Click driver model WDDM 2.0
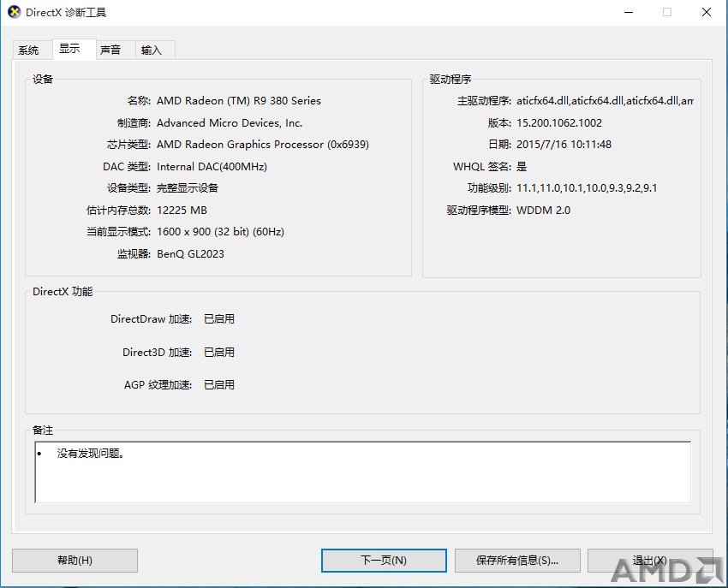 click(x=543, y=211)
